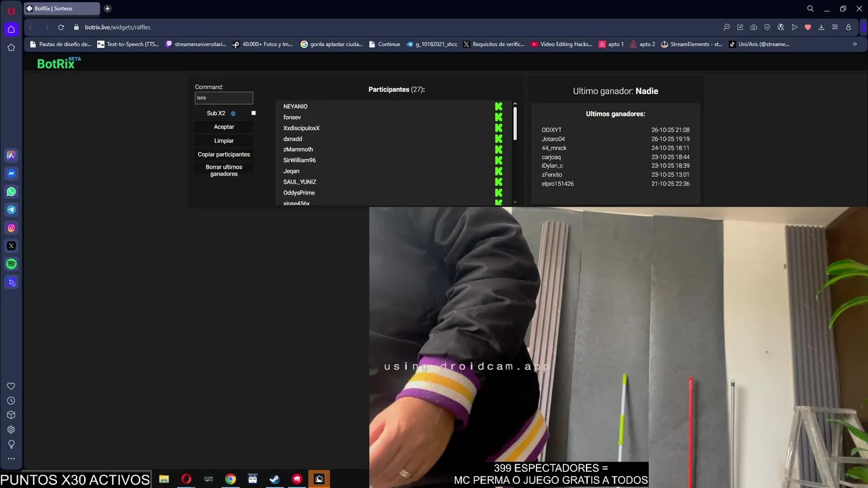Open the lightbulb tips icon in sidebar
868x488 pixels.
point(11,444)
